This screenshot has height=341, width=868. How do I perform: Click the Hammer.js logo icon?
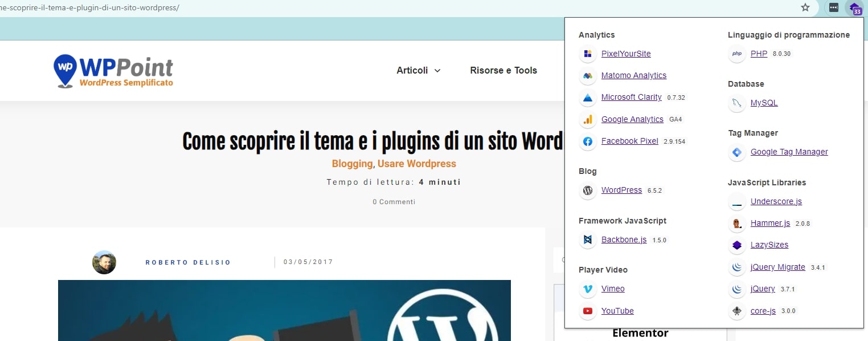click(x=737, y=224)
